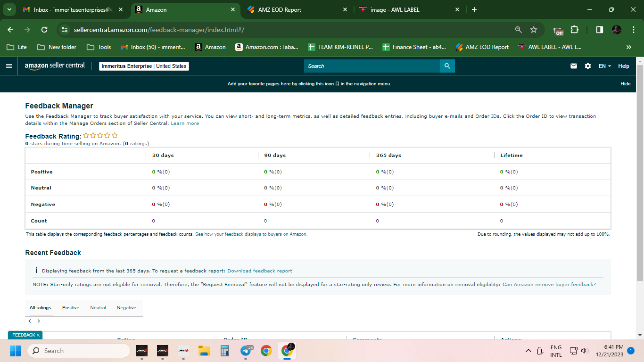Open the New folder bookmarks folder
The image size is (644, 362).
coord(57,47)
